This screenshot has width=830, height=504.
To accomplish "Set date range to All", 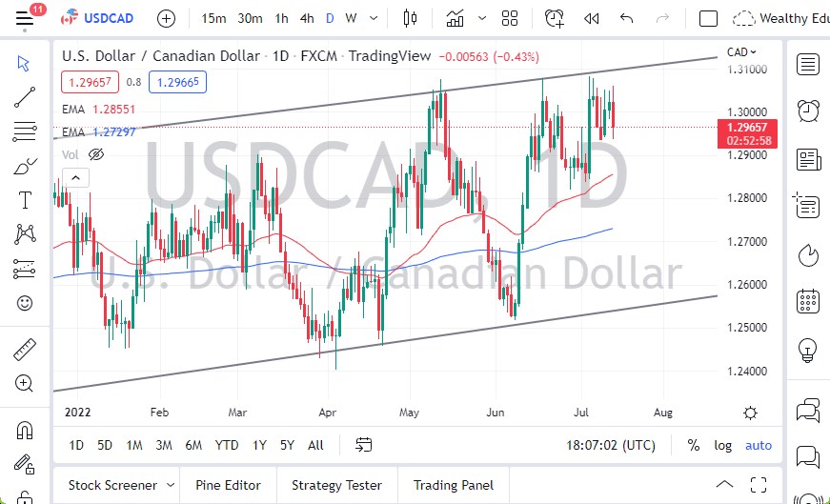I will coord(315,445).
